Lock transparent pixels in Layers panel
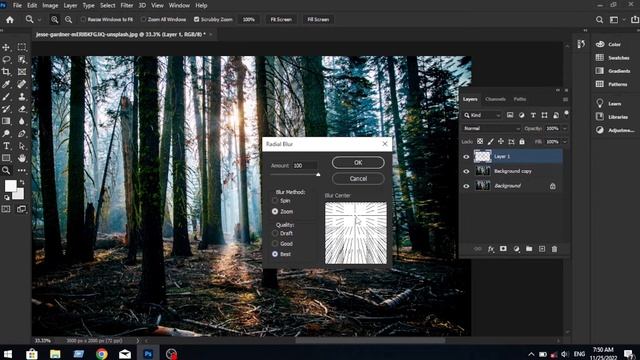640x360 pixels. [x=480, y=142]
